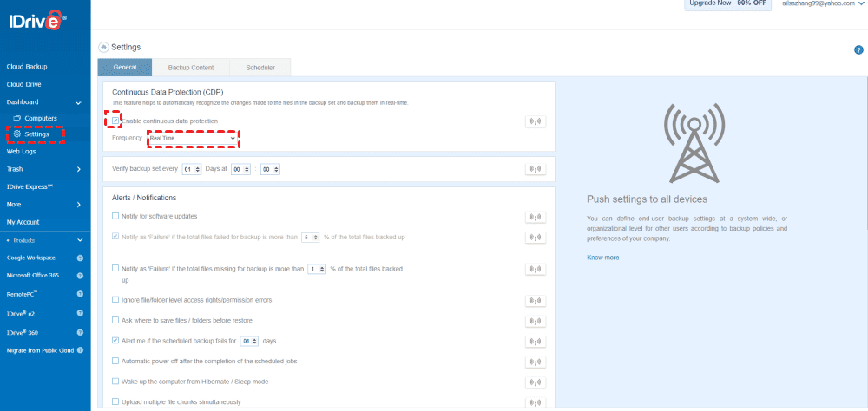This screenshot has height=411, width=868.
Task: Push the wake up from Hibernate setting
Action: [536, 382]
